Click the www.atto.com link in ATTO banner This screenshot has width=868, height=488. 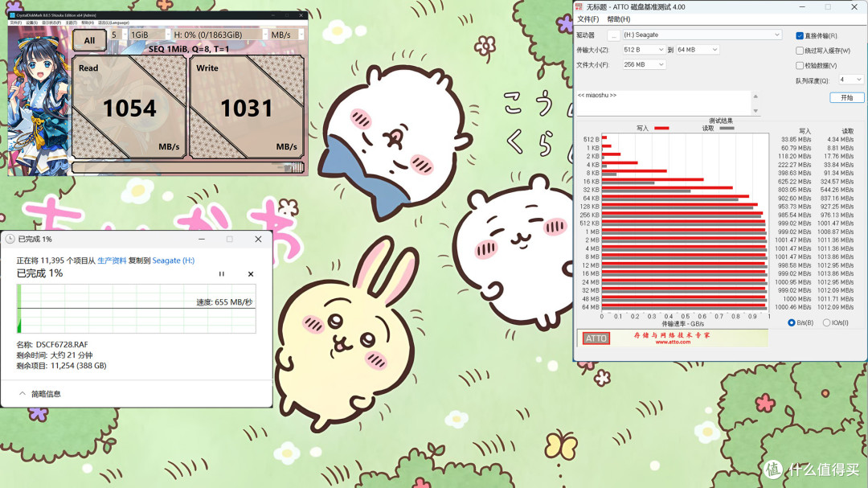[x=673, y=342]
